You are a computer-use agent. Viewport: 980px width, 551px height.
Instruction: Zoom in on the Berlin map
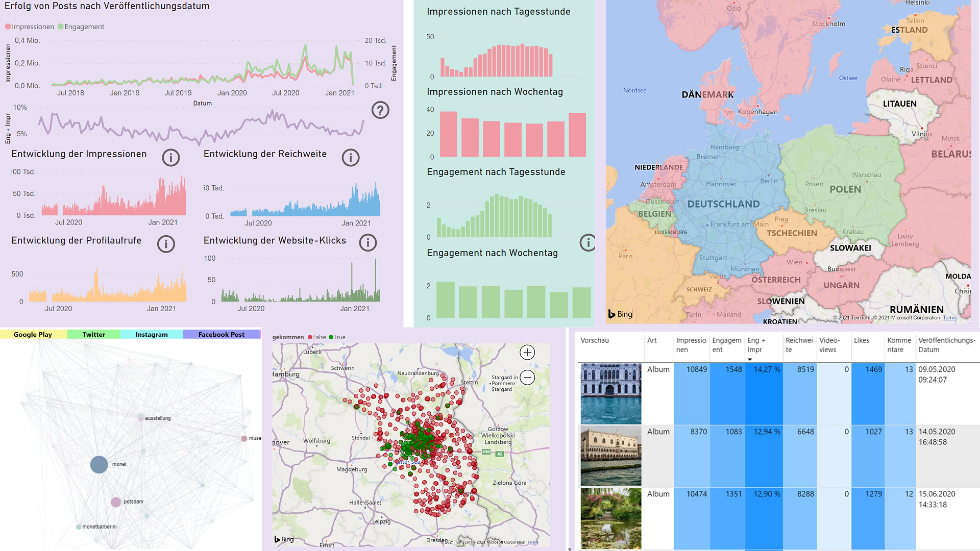[527, 353]
